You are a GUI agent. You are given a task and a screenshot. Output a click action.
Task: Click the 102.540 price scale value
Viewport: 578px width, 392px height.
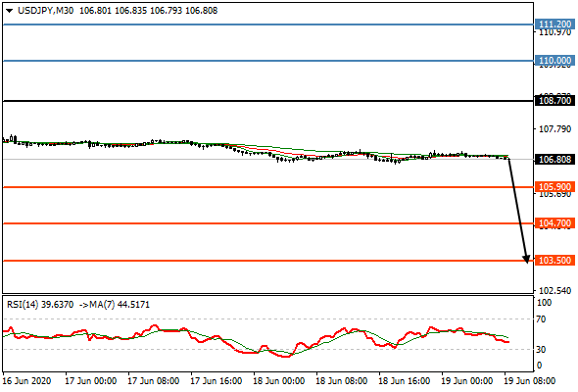tap(554, 291)
